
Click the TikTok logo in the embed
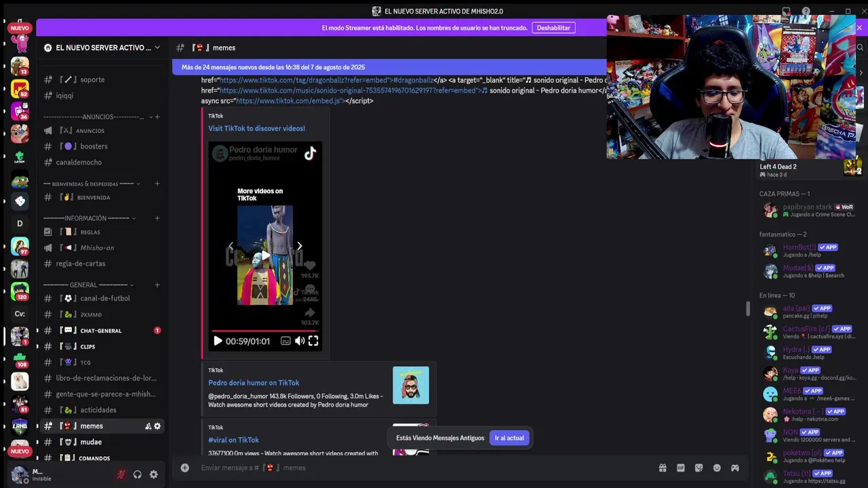point(310,153)
